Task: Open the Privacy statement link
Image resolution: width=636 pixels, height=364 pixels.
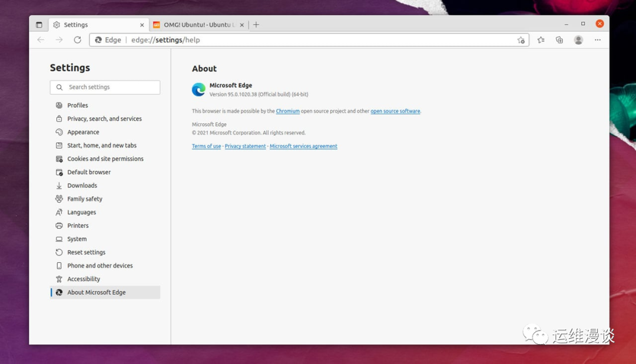Action: [245, 146]
